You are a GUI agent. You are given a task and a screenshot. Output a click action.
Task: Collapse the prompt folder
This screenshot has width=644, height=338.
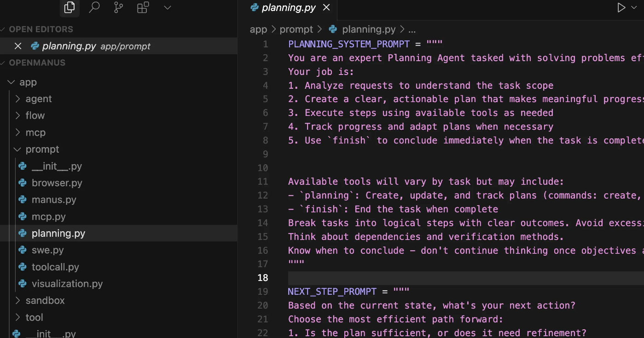(x=42, y=149)
